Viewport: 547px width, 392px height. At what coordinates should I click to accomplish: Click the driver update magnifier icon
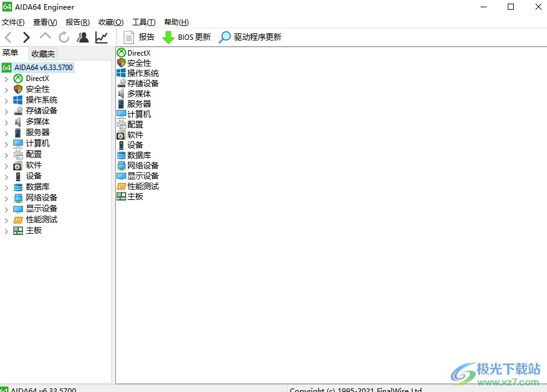(225, 37)
